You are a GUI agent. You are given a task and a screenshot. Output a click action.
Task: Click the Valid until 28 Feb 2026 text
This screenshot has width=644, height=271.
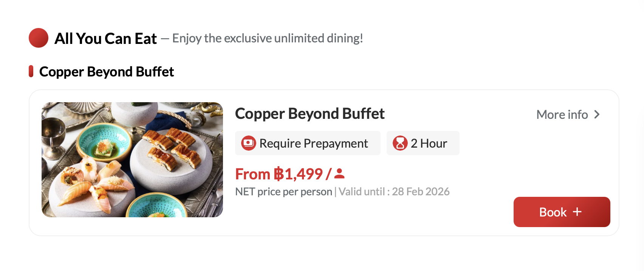[394, 192]
